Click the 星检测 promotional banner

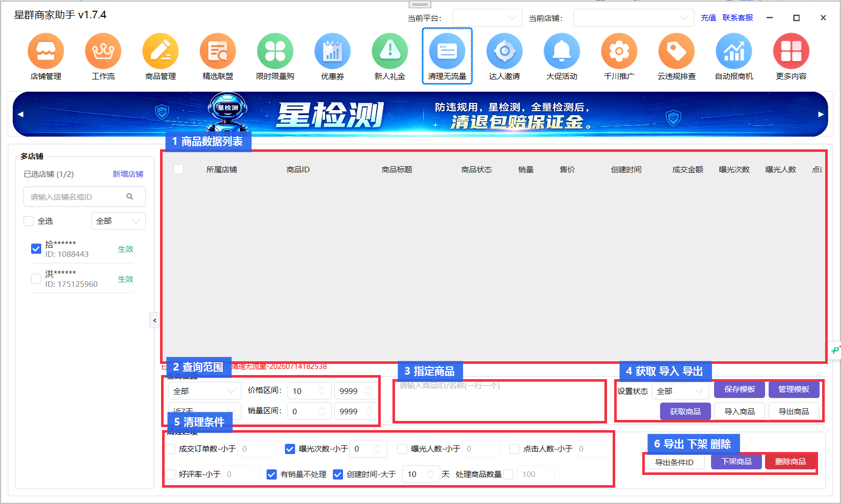pos(420,114)
